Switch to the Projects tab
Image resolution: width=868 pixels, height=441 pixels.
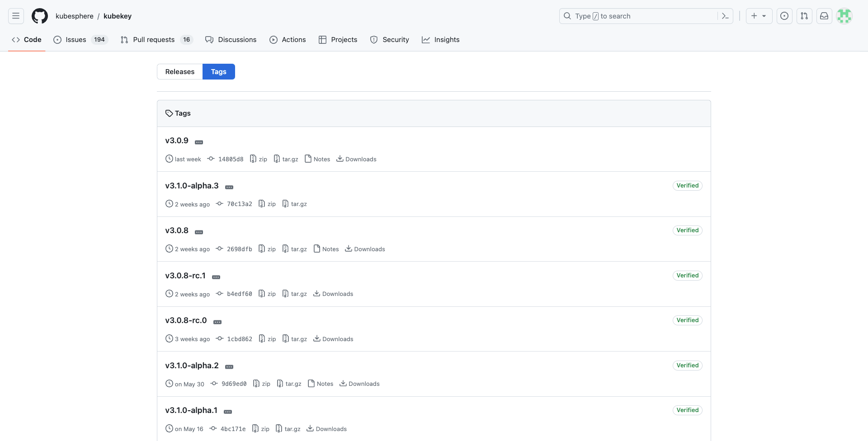pos(338,40)
